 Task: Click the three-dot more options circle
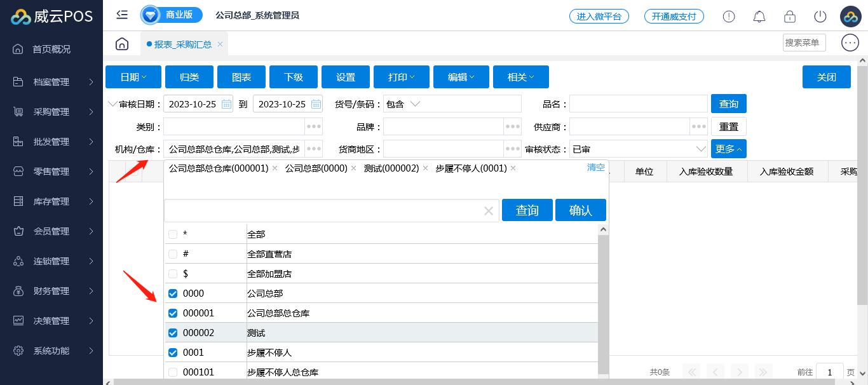(850, 43)
